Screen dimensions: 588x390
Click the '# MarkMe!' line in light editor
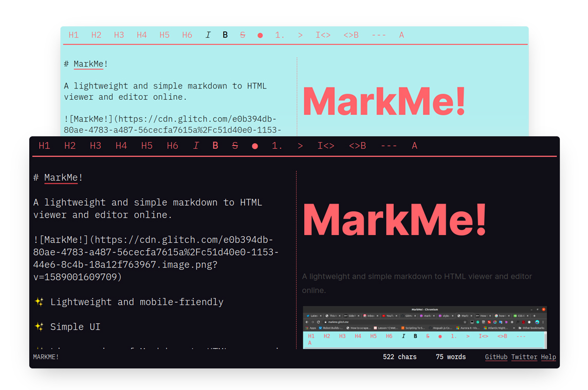coord(85,64)
